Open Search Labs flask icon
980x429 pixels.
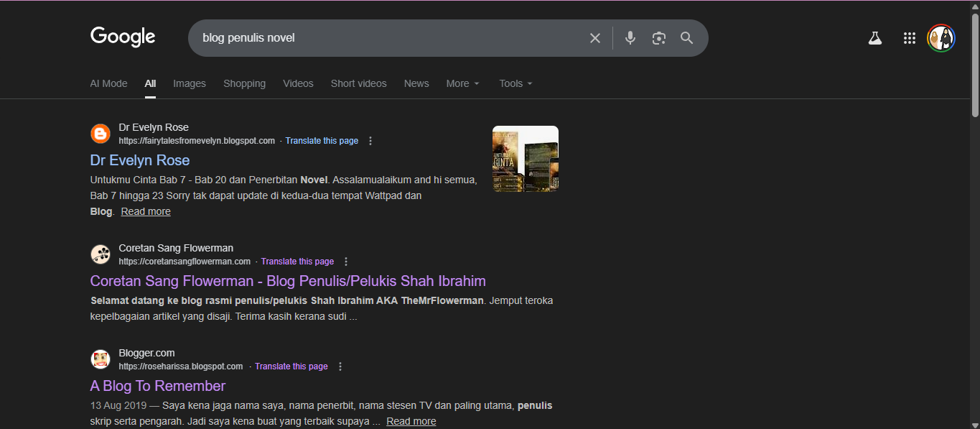(x=874, y=38)
